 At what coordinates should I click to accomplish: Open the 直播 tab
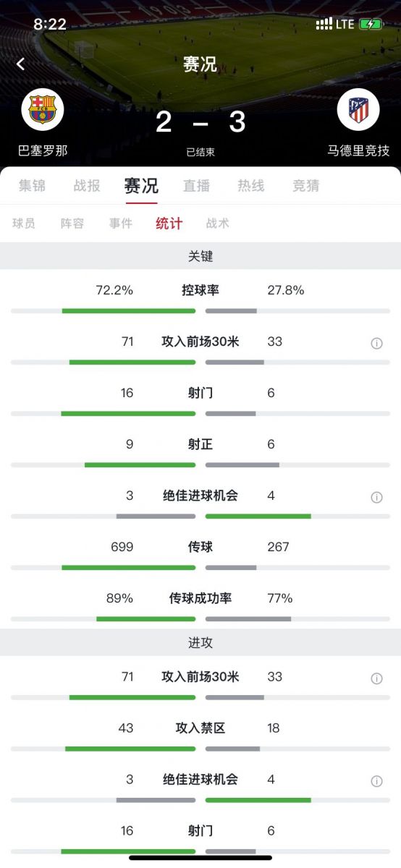[196, 186]
